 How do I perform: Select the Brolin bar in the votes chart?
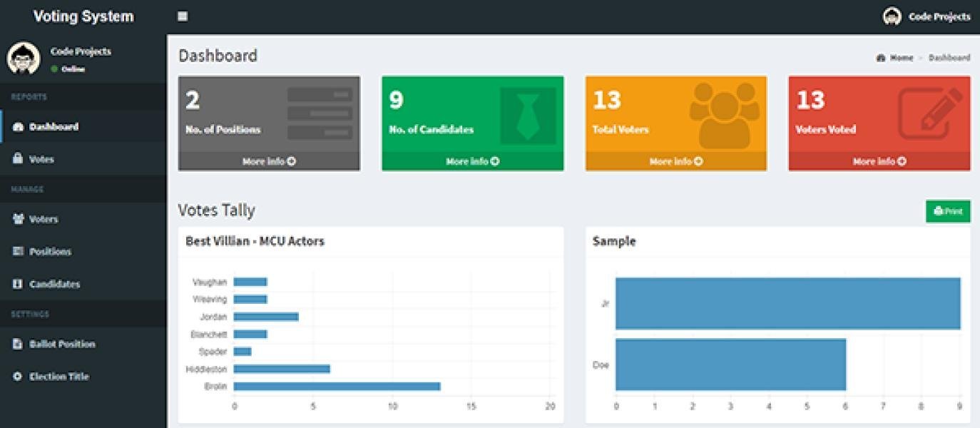(337, 387)
